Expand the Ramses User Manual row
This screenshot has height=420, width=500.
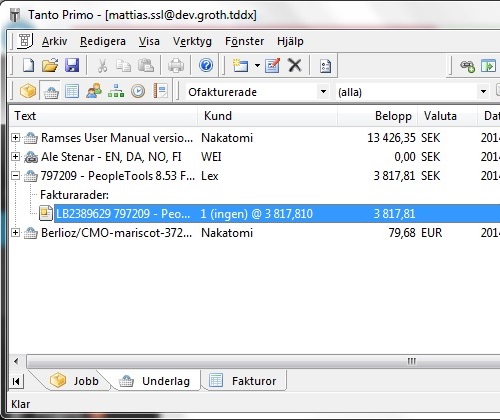click(x=15, y=137)
